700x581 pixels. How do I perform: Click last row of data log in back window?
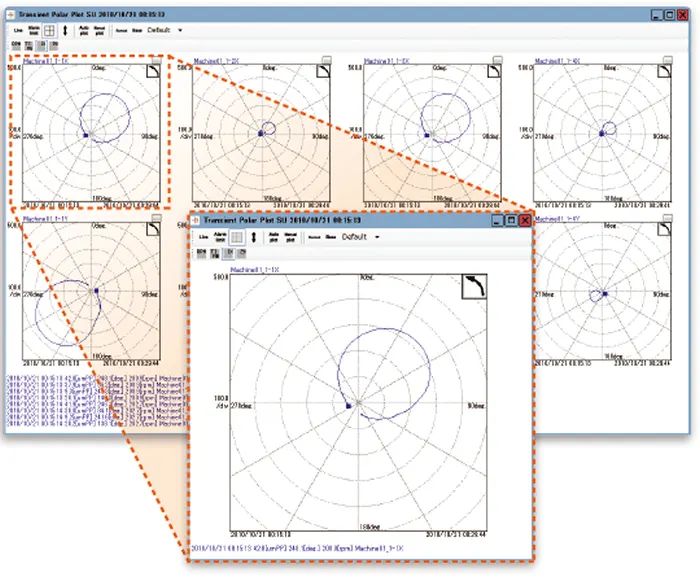point(96,423)
